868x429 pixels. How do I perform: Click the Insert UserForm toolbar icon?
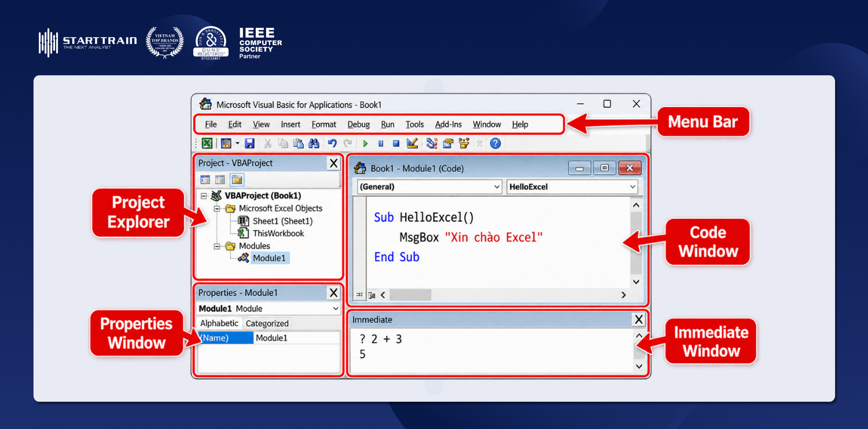click(x=226, y=143)
